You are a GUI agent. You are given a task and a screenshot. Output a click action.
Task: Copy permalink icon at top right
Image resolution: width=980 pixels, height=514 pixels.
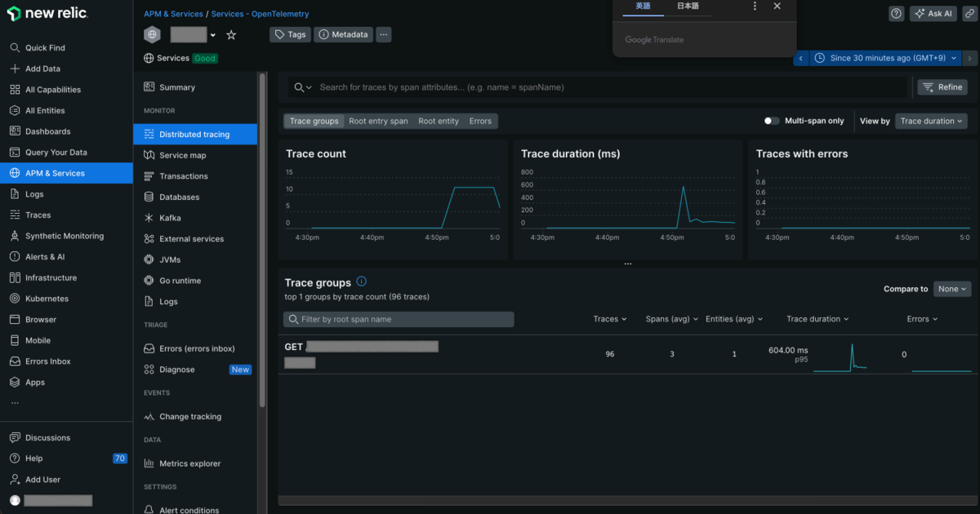[969, 14]
